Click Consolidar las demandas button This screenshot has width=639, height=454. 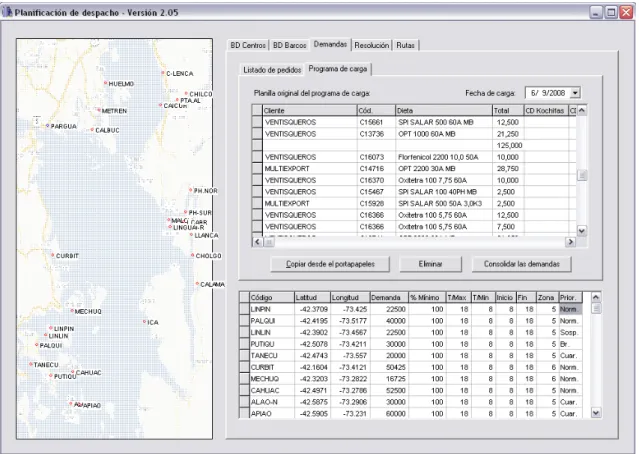tap(522, 264)
